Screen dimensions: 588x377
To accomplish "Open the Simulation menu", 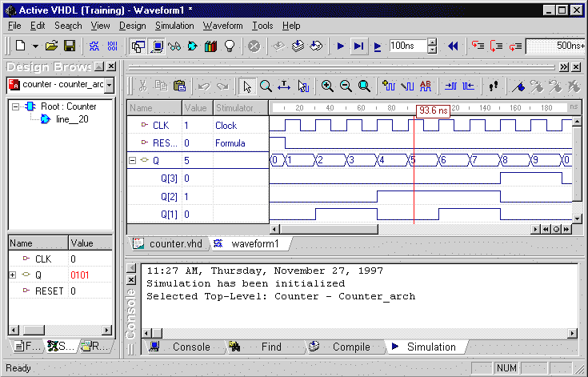I will (174, 26).
